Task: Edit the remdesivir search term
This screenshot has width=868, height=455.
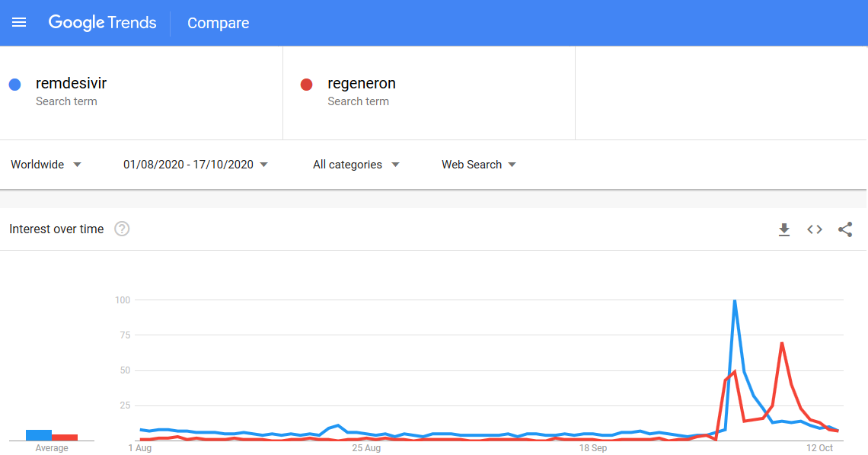Action: (71, 83)
